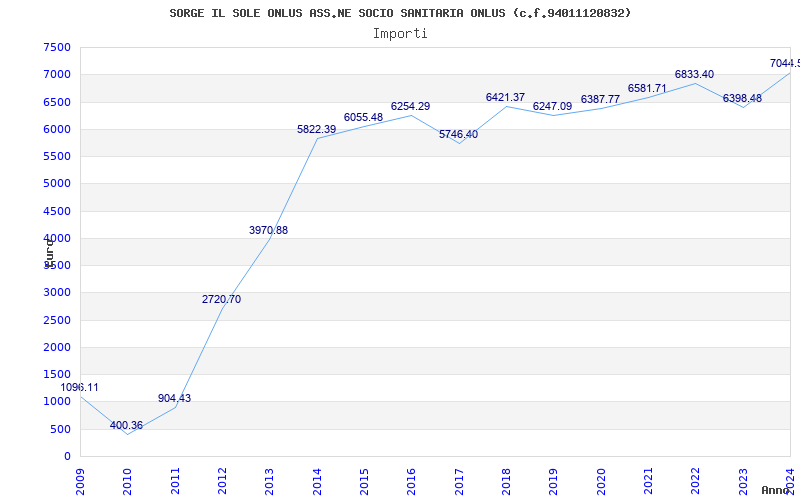Select the x-axis year 2019
This screenshot has width=800, height=500.
(x=554, y=481)
